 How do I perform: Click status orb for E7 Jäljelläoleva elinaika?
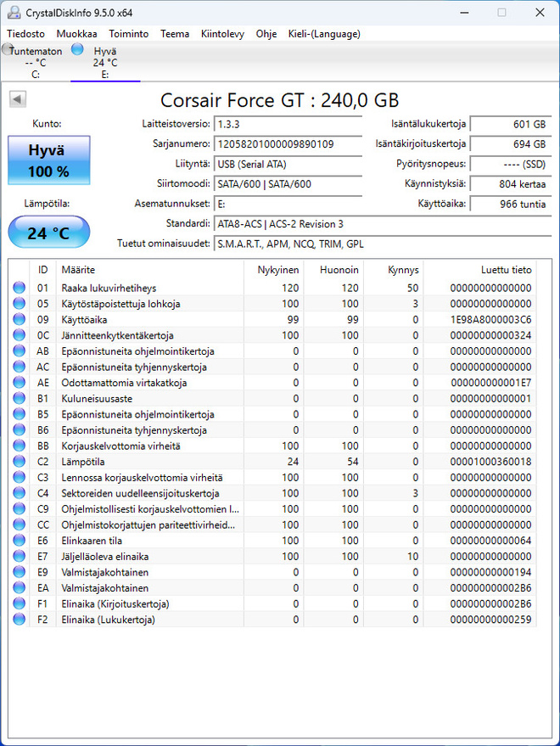click(x=19, y=556)
